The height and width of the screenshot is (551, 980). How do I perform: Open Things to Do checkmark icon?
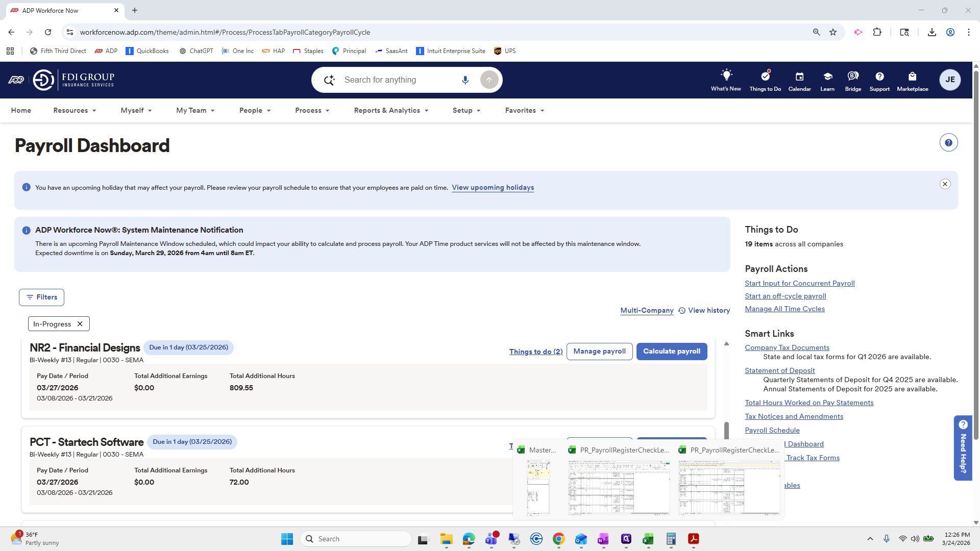coord(765,77)
